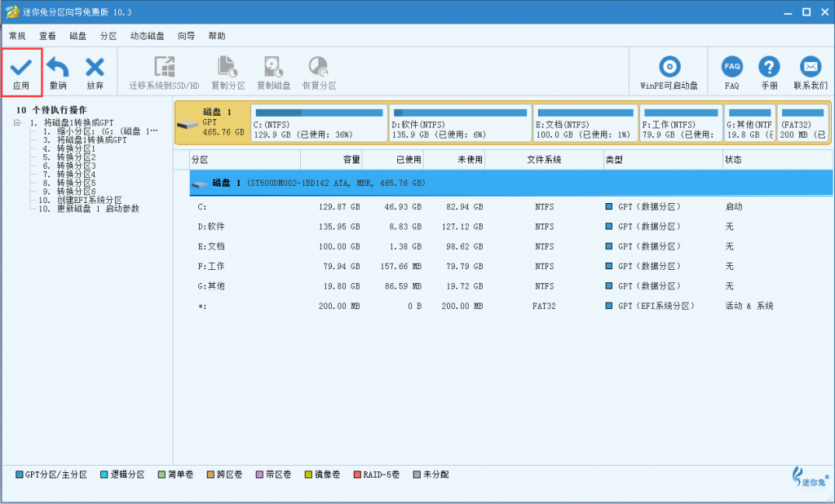Open the FAQ help page
835x504 pixels.
pyautogui.click(x=731, y=73)
